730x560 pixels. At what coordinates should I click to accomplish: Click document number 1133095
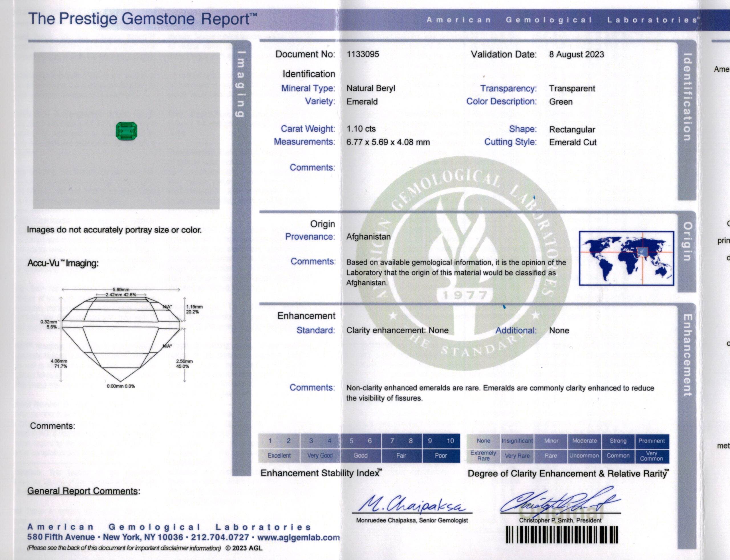(x=362, y=54)
